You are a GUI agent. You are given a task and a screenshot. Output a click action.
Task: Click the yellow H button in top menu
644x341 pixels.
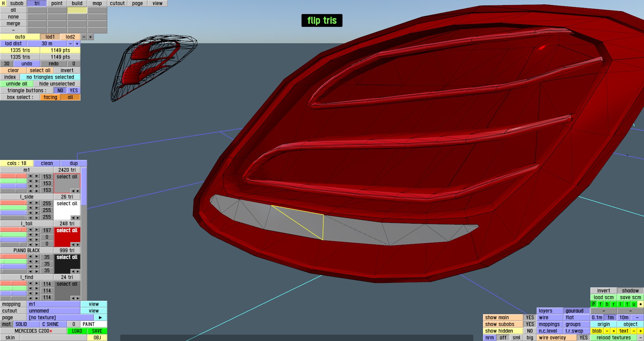pyautogui.click(x=3, y=3)
